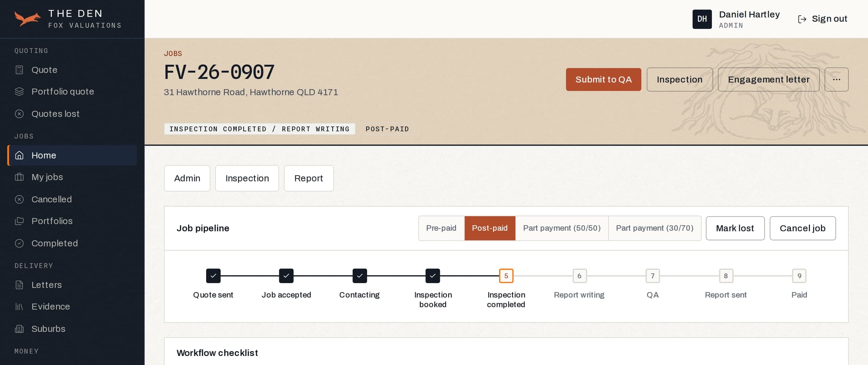Click the Cancel job button
The image size is (868, 365).
(803, 228)
